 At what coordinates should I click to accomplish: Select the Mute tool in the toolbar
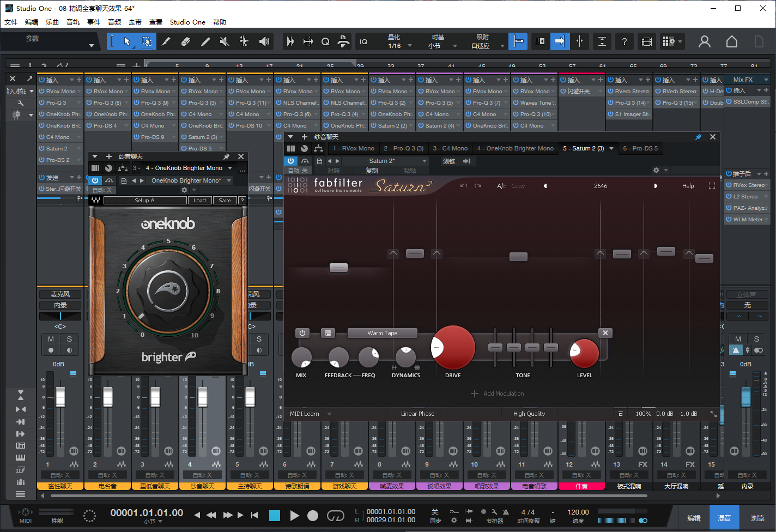coord(225,41)
